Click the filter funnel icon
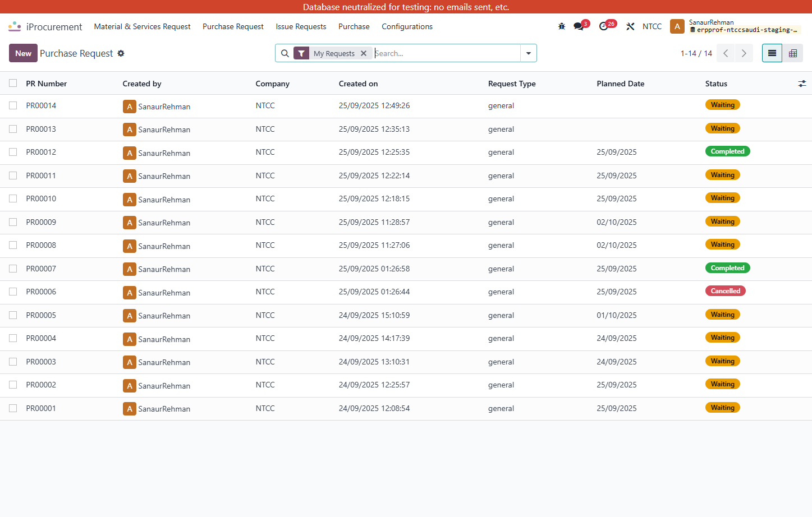The image size is (812, 517). click(301, 53)
